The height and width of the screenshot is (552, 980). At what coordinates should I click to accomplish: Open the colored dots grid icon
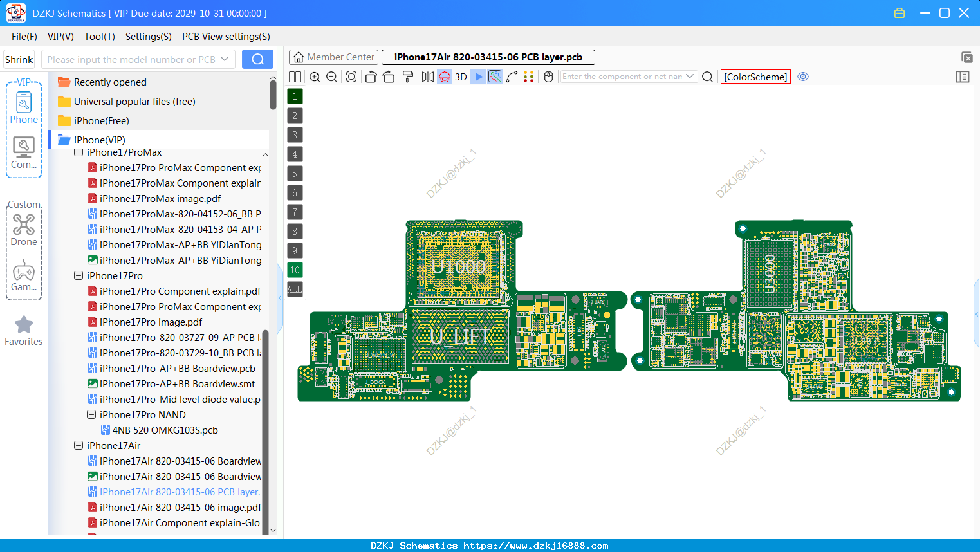pyautogui.click(x=529, y=77)
